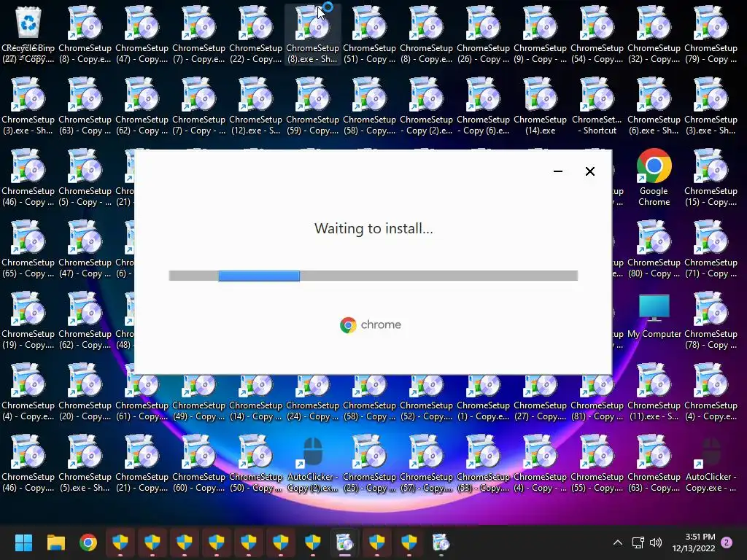
Task: Select ChromeSetup (1) - Copy.e... desktop icon
Action: pos(483,397)
